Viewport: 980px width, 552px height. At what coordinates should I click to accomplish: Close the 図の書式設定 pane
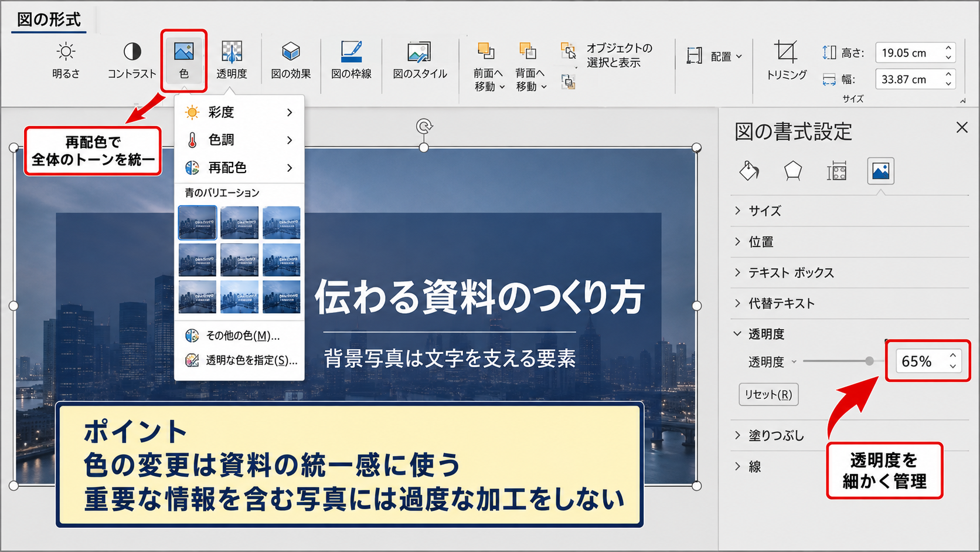(962, 127)
